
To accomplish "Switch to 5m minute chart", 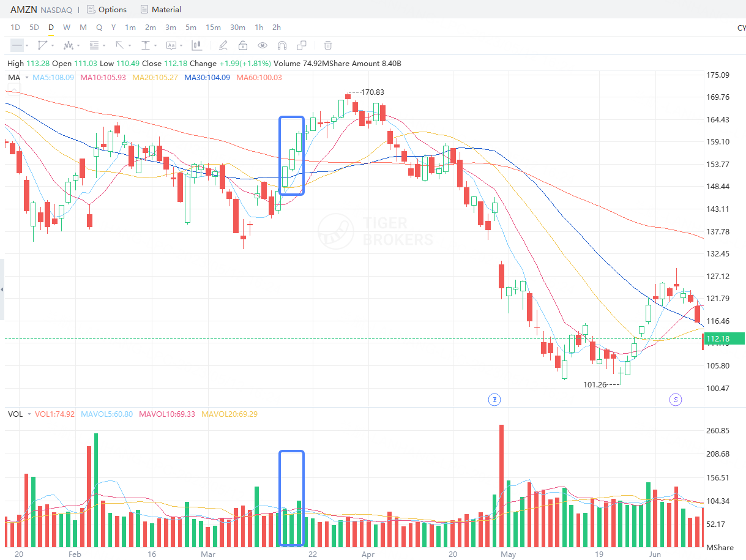I will click(191, 28).
